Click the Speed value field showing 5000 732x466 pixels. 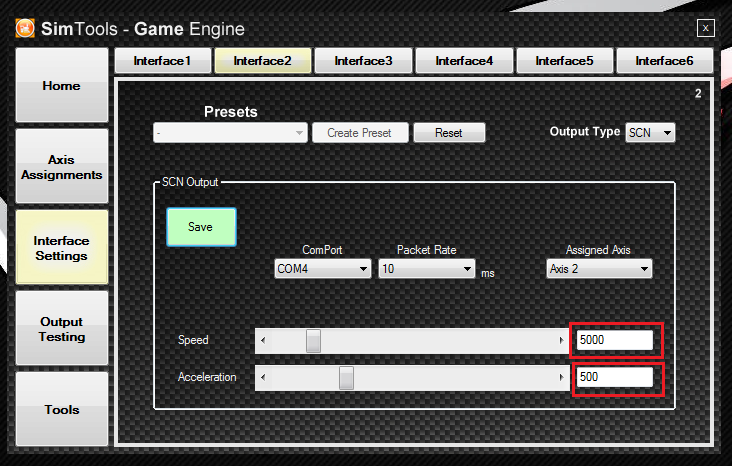pos(615,340)
